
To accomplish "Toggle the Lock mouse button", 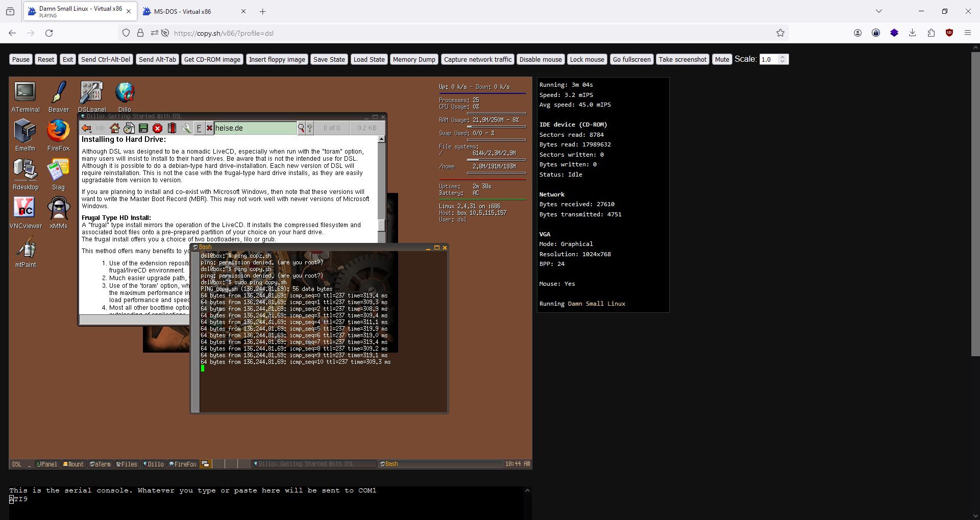I will 587,60.
